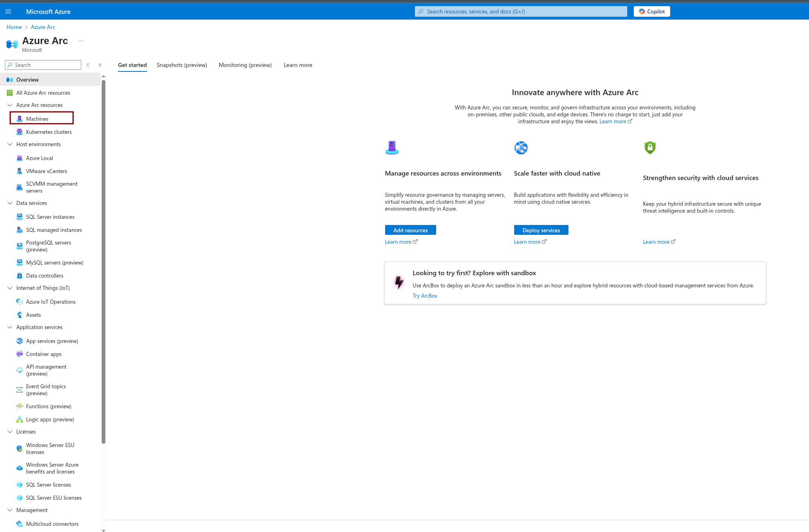Open SQL Server instances

click(50, 217)
